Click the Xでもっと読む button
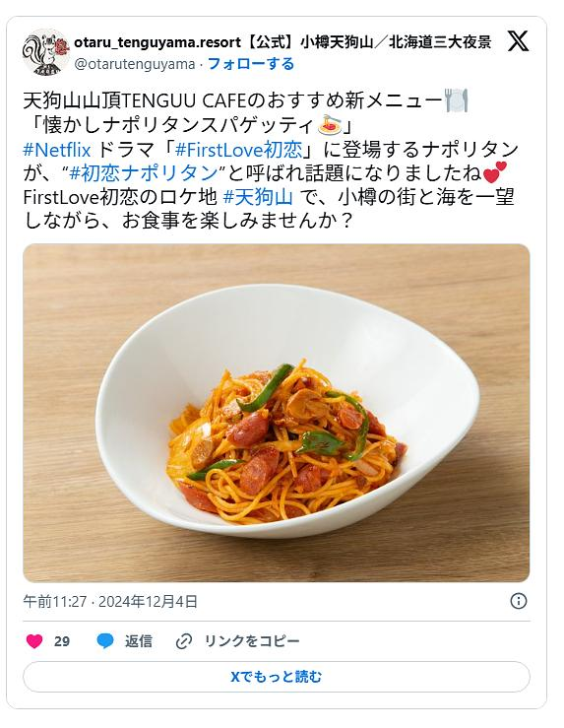Screen dimensions: 564x728 tap(277, 677)
